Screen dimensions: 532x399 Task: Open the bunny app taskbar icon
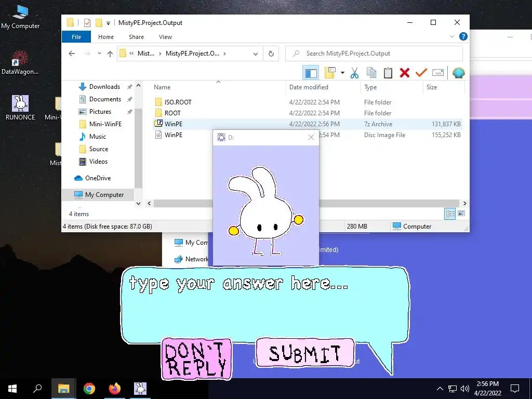(x=140, y=389)
